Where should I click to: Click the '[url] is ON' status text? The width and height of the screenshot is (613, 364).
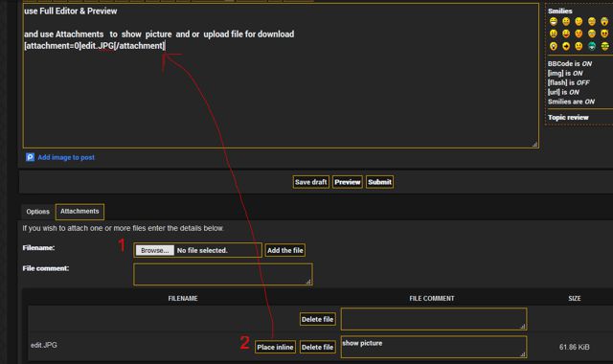(563, 92)
